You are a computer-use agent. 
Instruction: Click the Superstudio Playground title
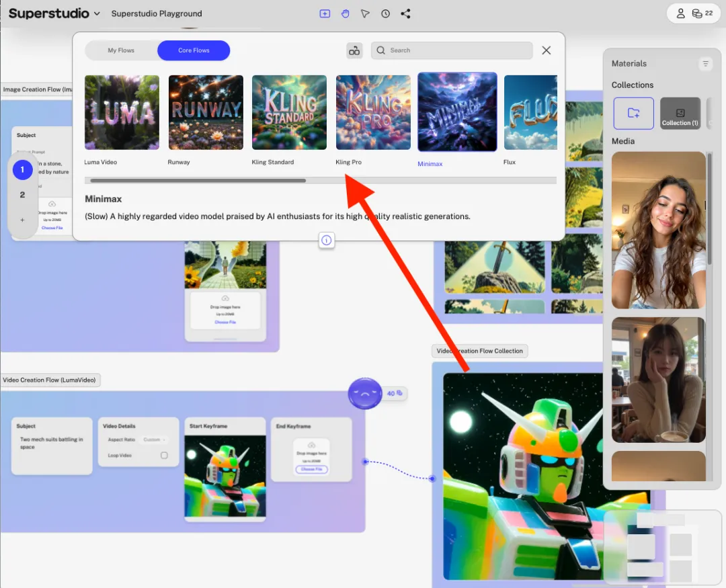(x=157, y=13)
